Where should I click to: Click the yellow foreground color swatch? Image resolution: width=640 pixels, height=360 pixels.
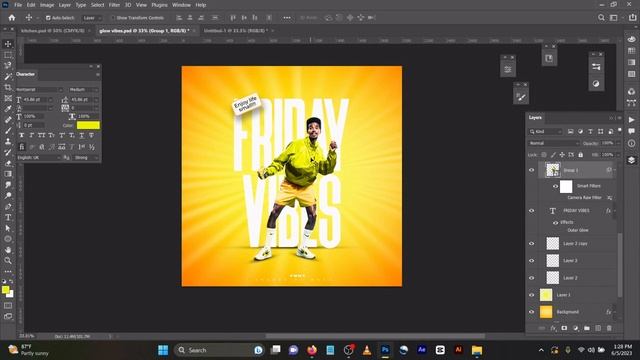[x=5, y=289]
